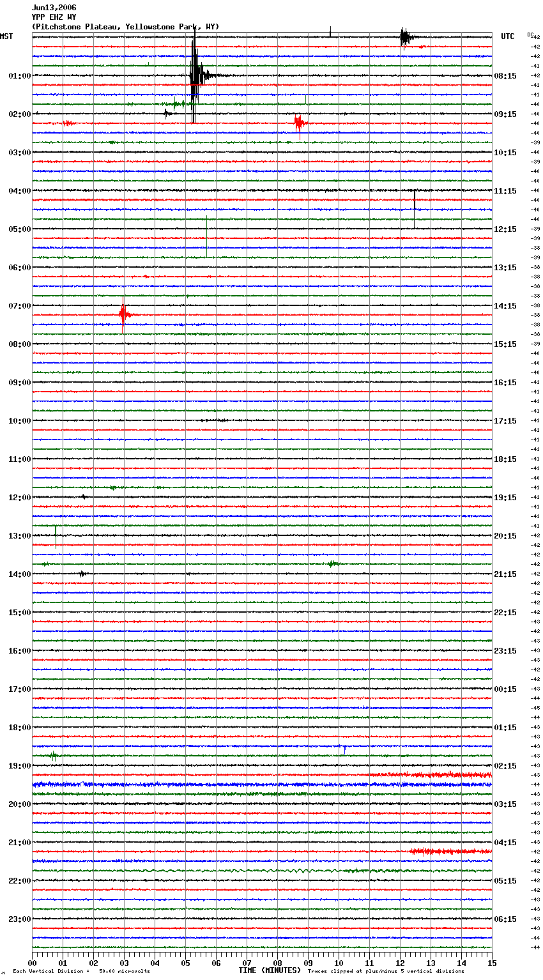Click the 08:15 UTC time label
Viewport: 543px width, 980px height.
point(505,75)
